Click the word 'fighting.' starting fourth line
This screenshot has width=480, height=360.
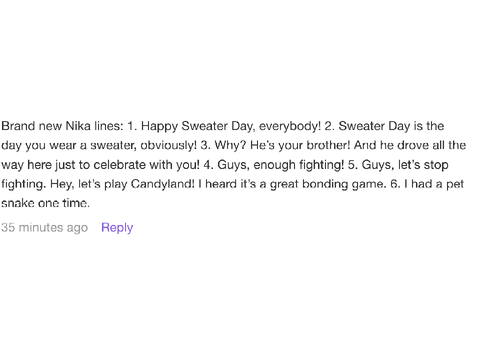[24, 184]
